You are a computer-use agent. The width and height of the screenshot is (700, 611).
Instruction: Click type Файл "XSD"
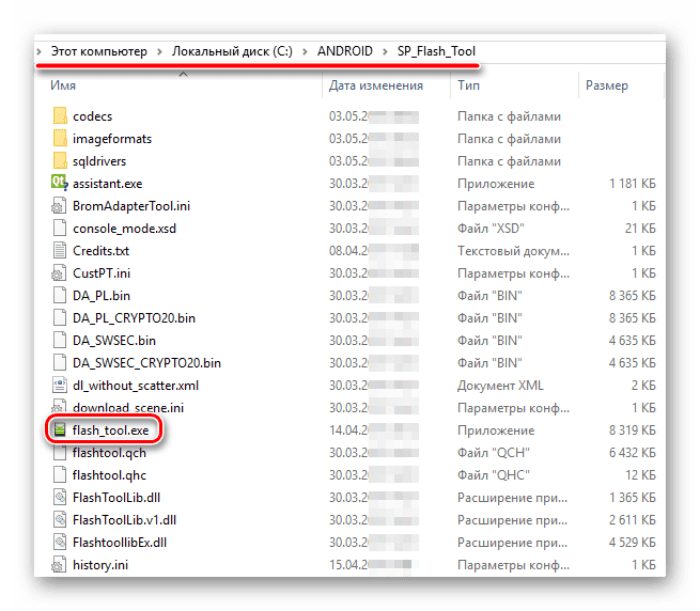point(491,228)
